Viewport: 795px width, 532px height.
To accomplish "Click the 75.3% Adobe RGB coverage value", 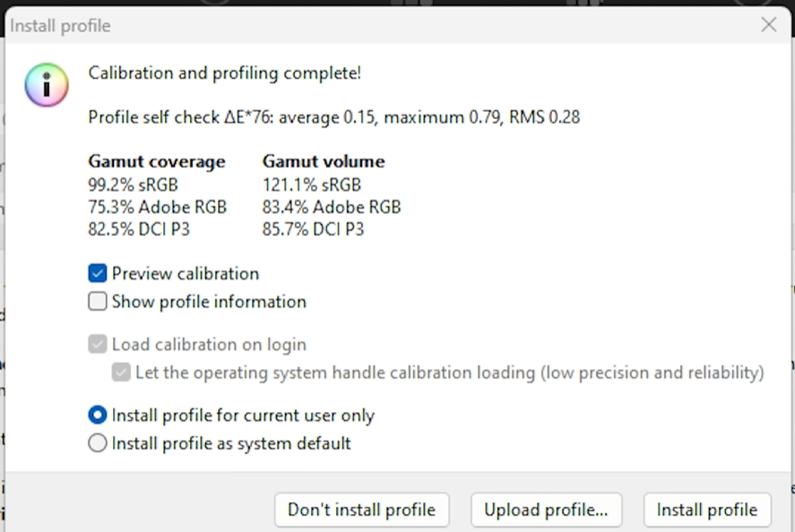I will tap(157, 207).
